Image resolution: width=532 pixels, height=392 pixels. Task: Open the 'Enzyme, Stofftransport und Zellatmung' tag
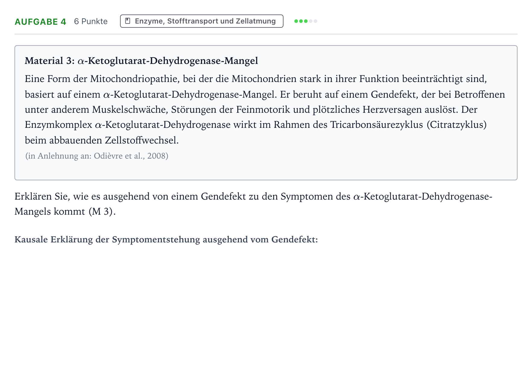click(x=201, y=21)
